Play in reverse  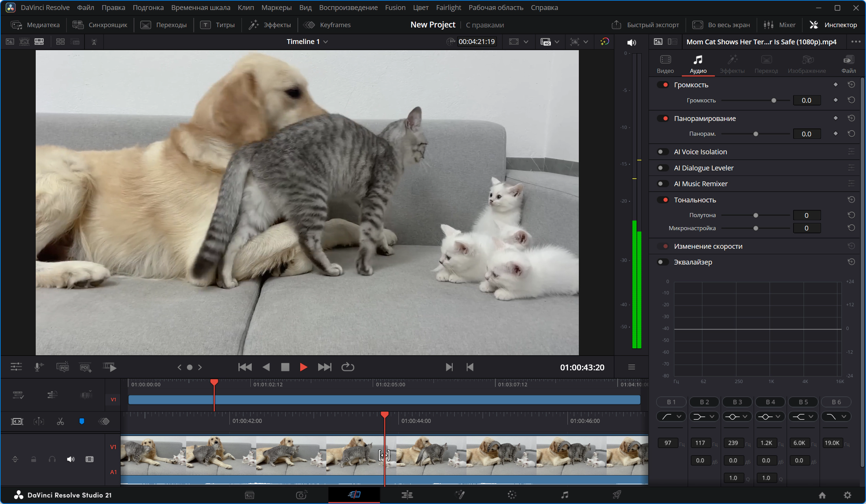266,367
